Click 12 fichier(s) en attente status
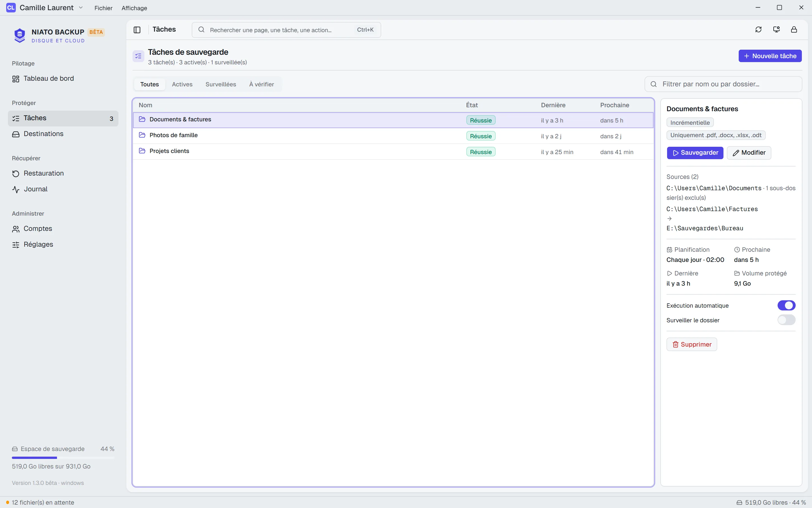The image size is (812, 508). pyautogui.click(x=40, y=502)
